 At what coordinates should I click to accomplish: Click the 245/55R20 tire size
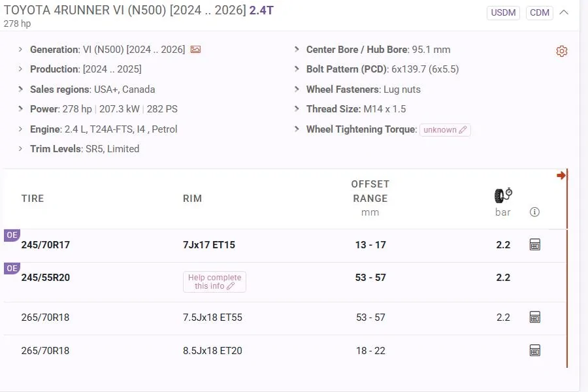(x=46, y=278)
